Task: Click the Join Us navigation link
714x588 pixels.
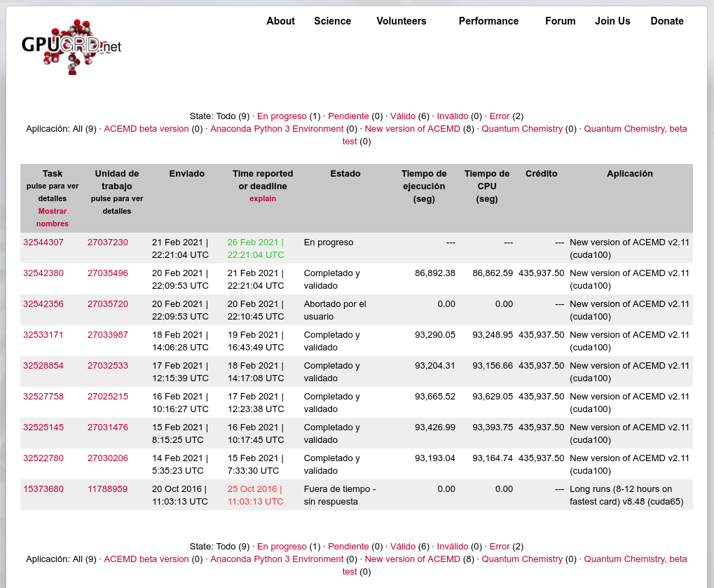Action: click(x=612, y=21)
